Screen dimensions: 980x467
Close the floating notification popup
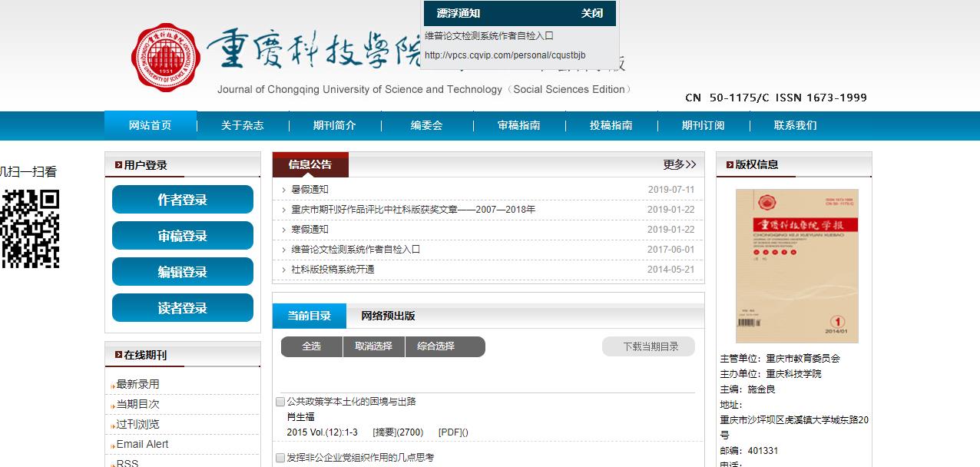click(x=591, y=13)
